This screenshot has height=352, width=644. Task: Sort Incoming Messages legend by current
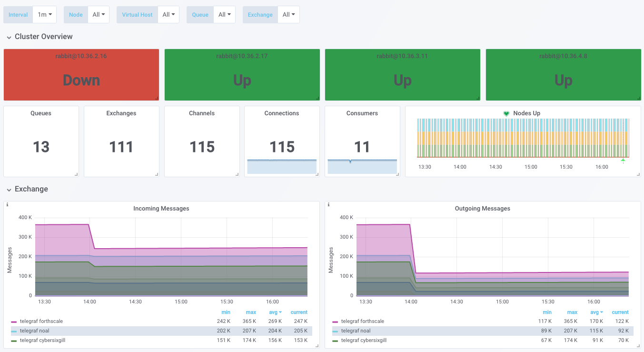click(299, 312)
